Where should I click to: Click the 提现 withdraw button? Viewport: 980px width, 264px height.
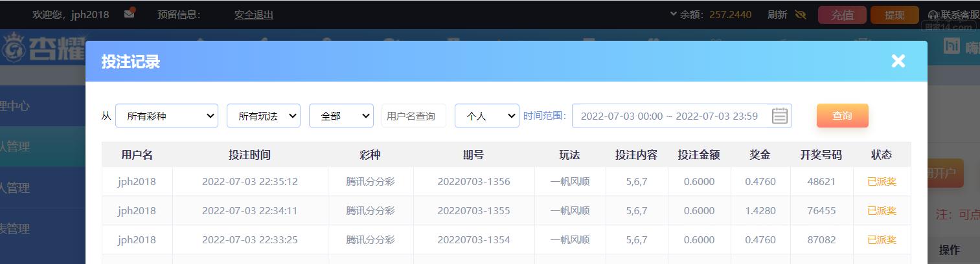pyautogui.click(x=894, y=14)
